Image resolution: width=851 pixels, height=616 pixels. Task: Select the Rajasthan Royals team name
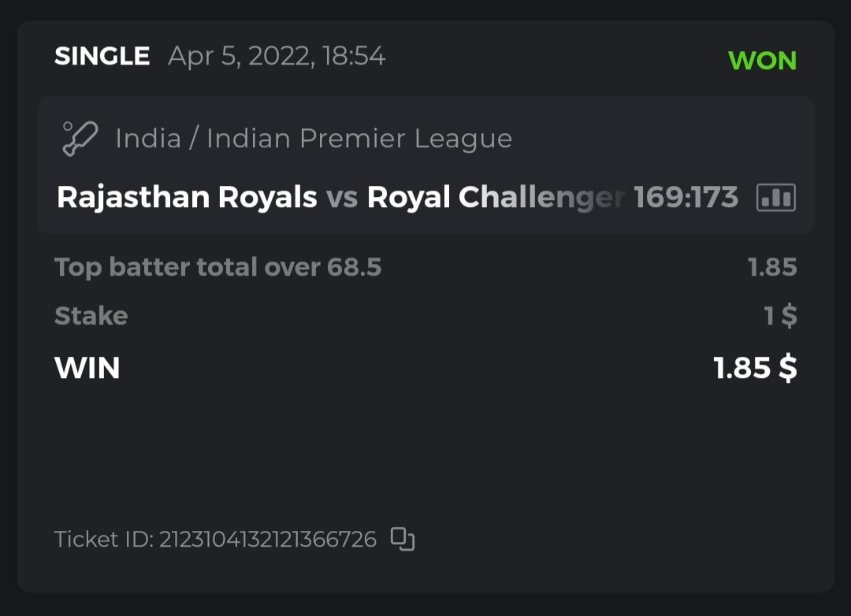point(187,197)
